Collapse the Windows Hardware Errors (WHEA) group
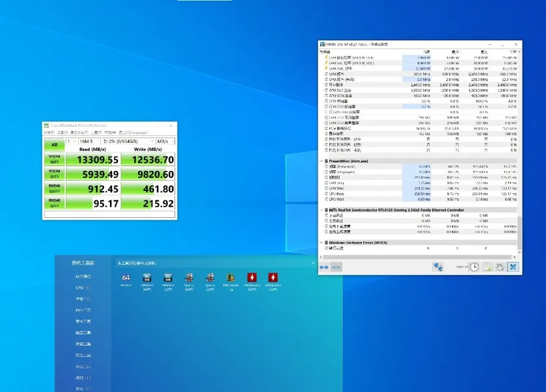Image resolution: width=546 pixels, height=392 pixels. point(321,242)
